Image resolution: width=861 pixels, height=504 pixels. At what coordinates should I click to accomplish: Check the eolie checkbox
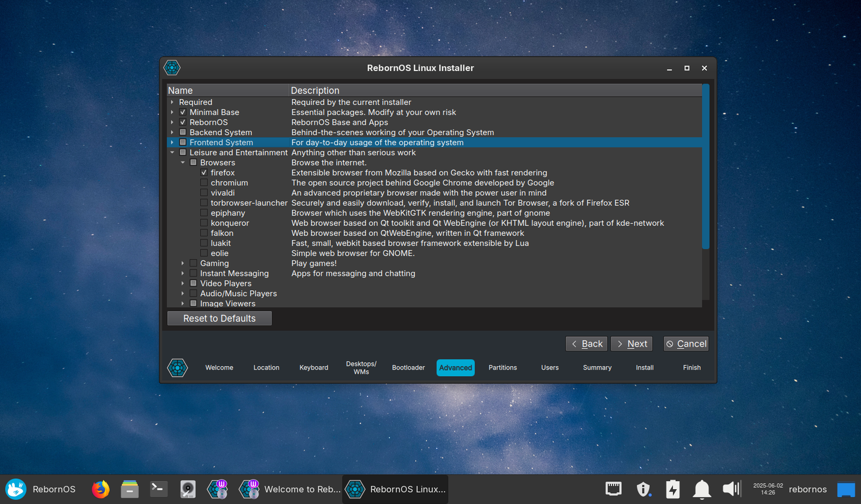[x=204, y=253]
